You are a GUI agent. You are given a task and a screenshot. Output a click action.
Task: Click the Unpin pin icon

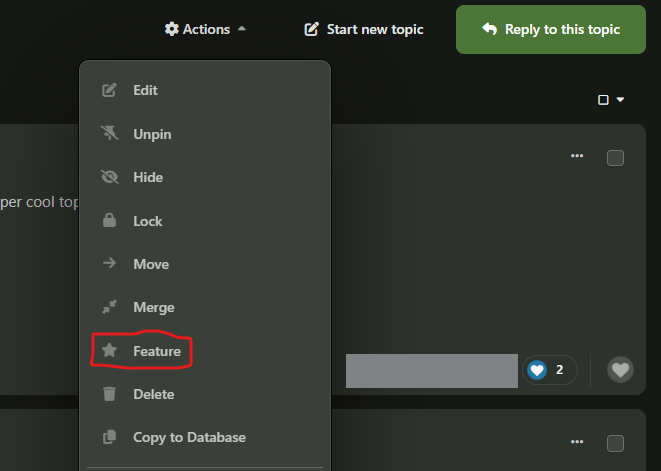110,133
